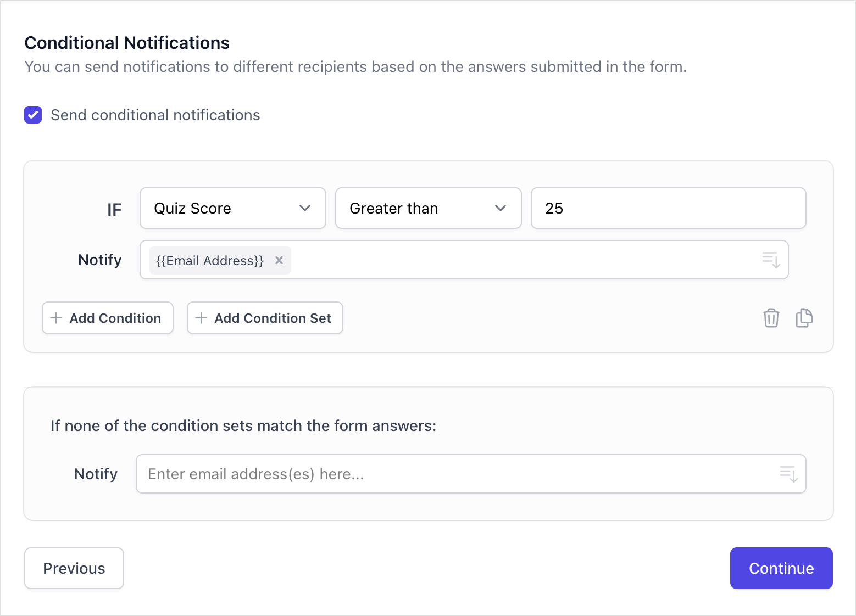The height and width of the screenshot is (616, 856).
Task: Open field list icon in fallback Notify box
Action: [x=788, y=474]
